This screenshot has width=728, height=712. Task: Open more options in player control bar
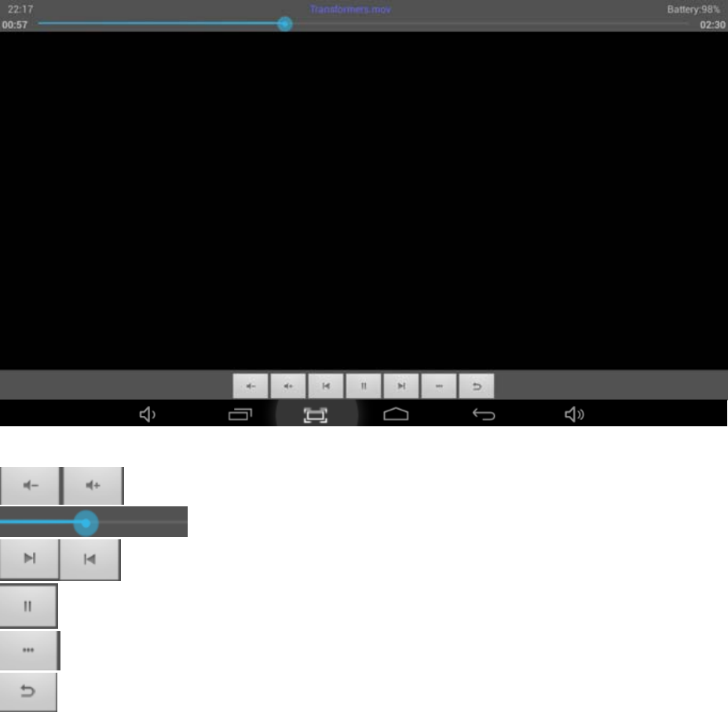[439, 385]
